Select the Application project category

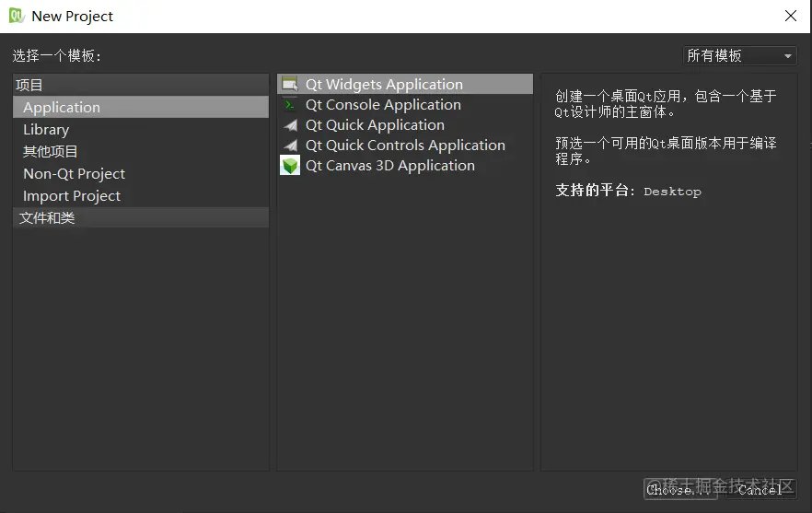pos(141,107)
